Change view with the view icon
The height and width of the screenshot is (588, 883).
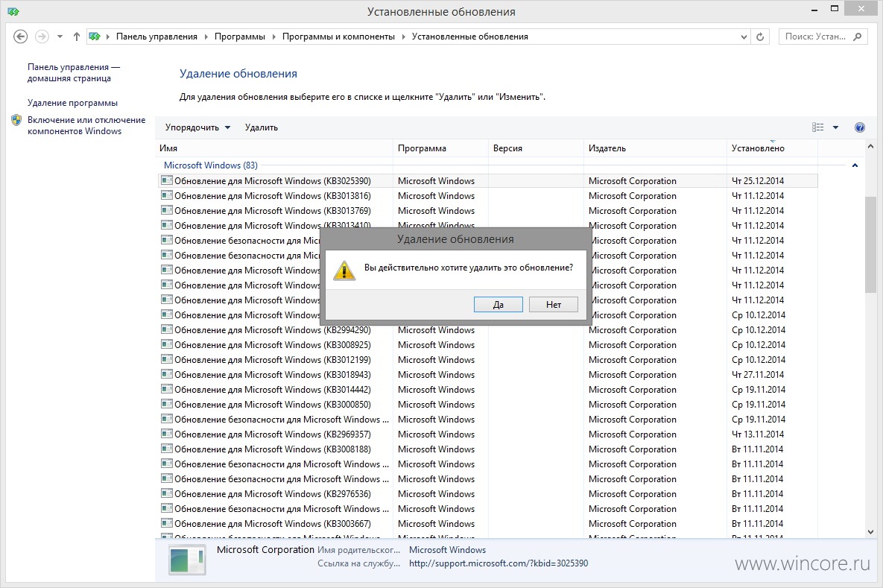point(817,127)
